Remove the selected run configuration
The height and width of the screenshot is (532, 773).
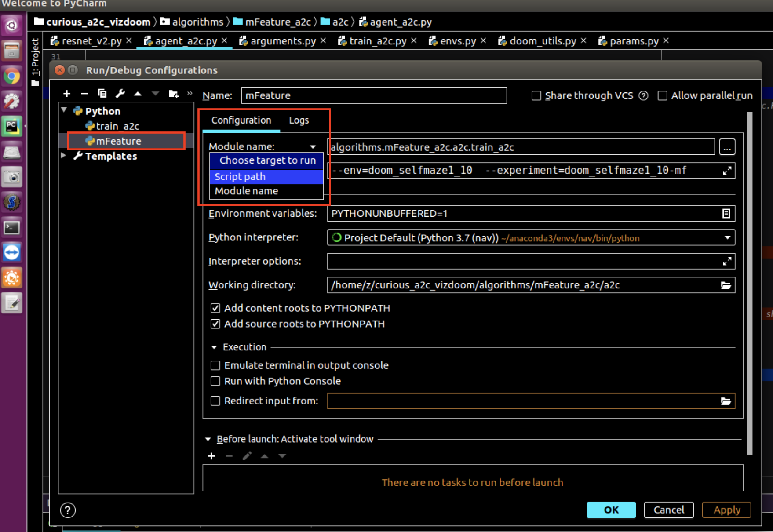pyautogui.click(x=84, y=93)
